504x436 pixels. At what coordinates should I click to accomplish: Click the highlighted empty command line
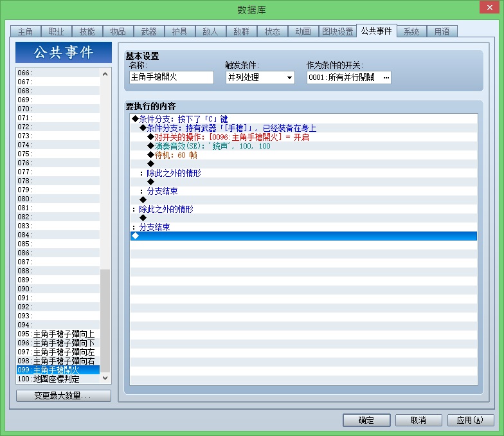click(303, 236)
